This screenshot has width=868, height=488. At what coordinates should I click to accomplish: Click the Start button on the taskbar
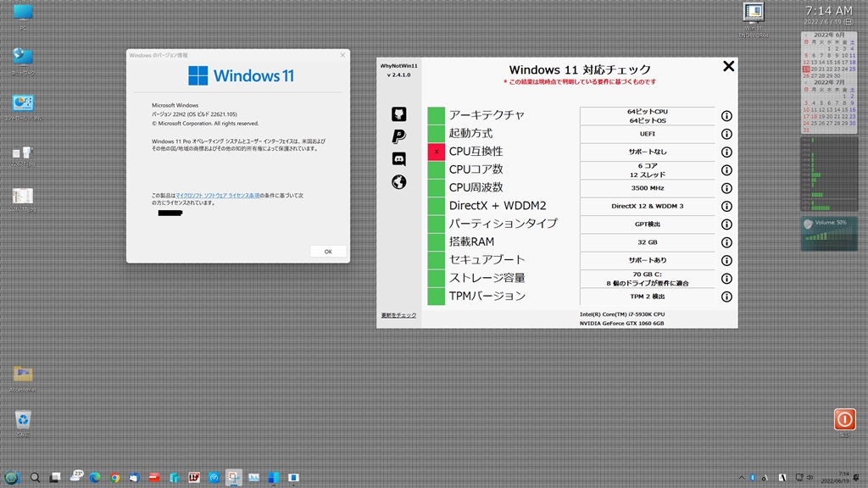pos(12,477)
